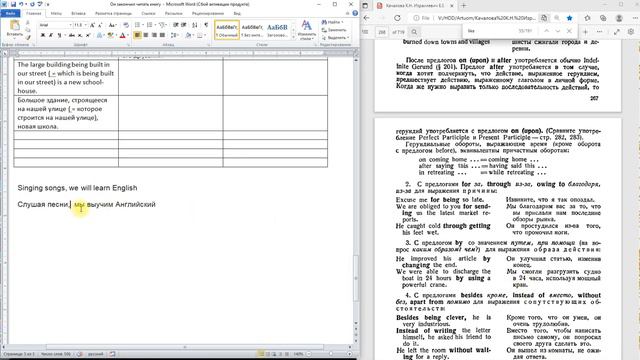
Task: Select Align Right alignment
Action: [x=154, y=36]
